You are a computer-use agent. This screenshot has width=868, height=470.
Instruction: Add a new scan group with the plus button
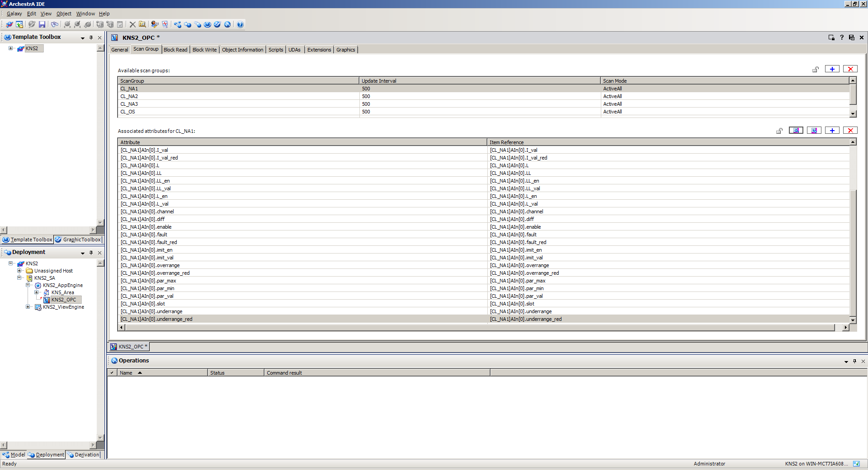(x=832, y=69)
